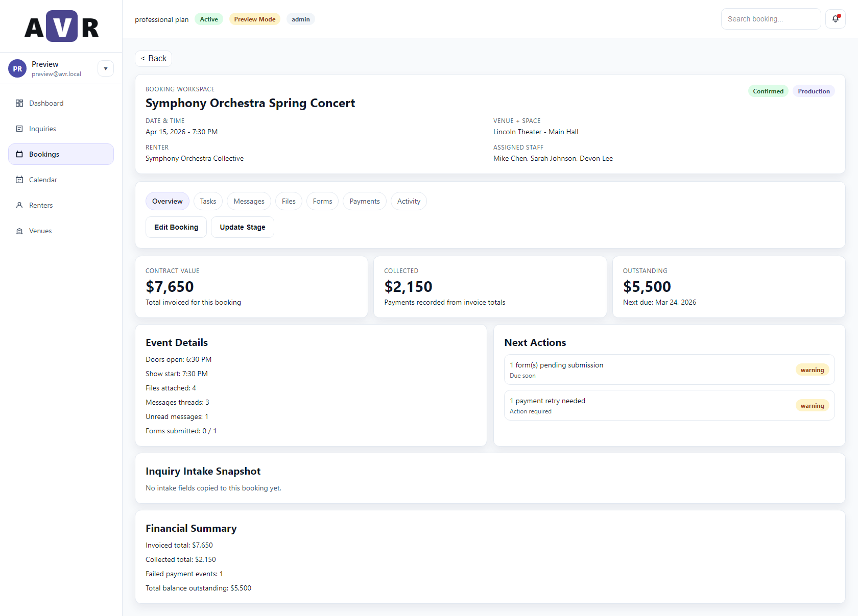Select the Forms tab
Viewport: 858px width, 616px height.
322,201
